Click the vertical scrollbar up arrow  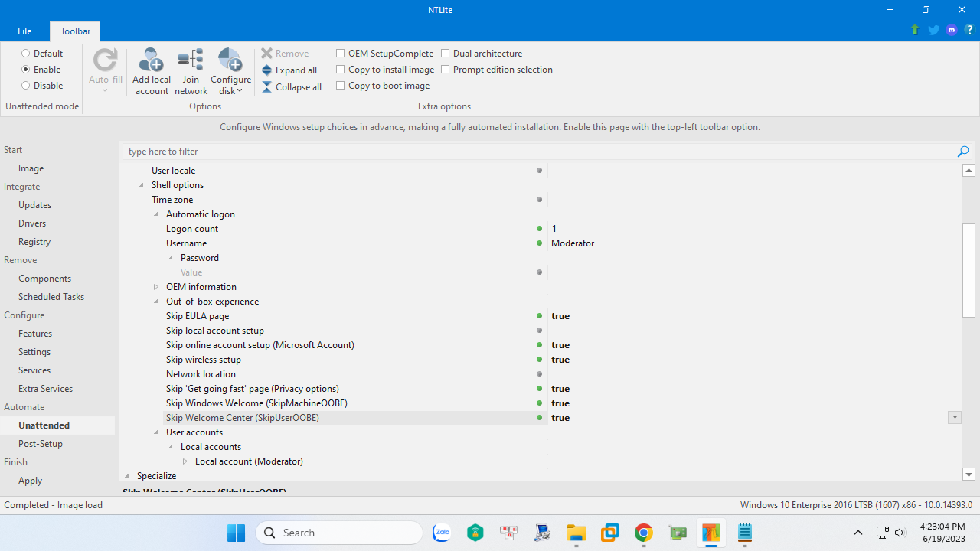click(x=969, y=170)
